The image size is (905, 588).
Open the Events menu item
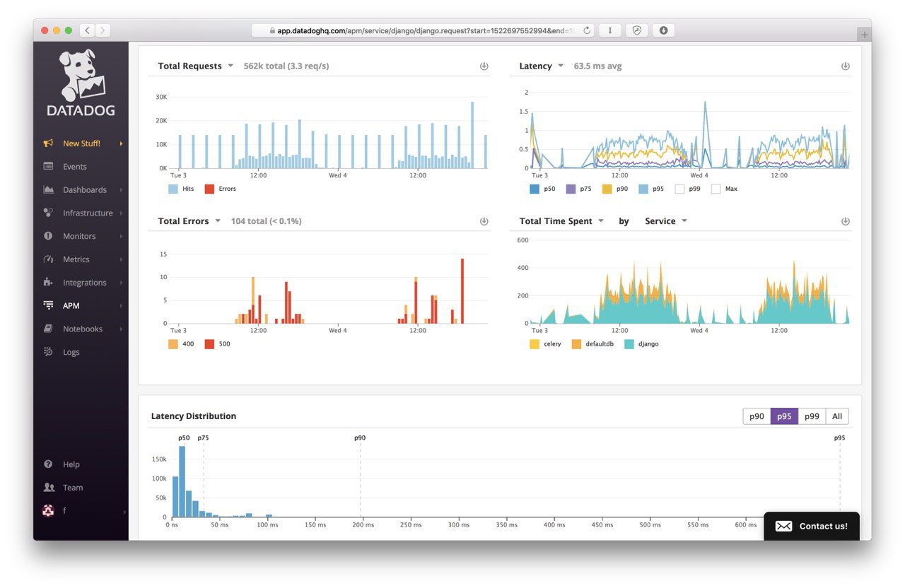click(x=74, y=167)
